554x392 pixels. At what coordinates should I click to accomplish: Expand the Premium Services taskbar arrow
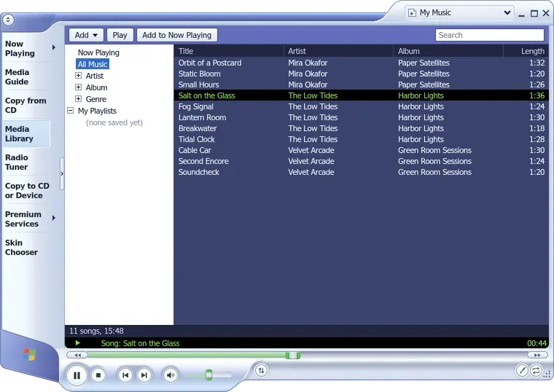[x=54, y=218]
